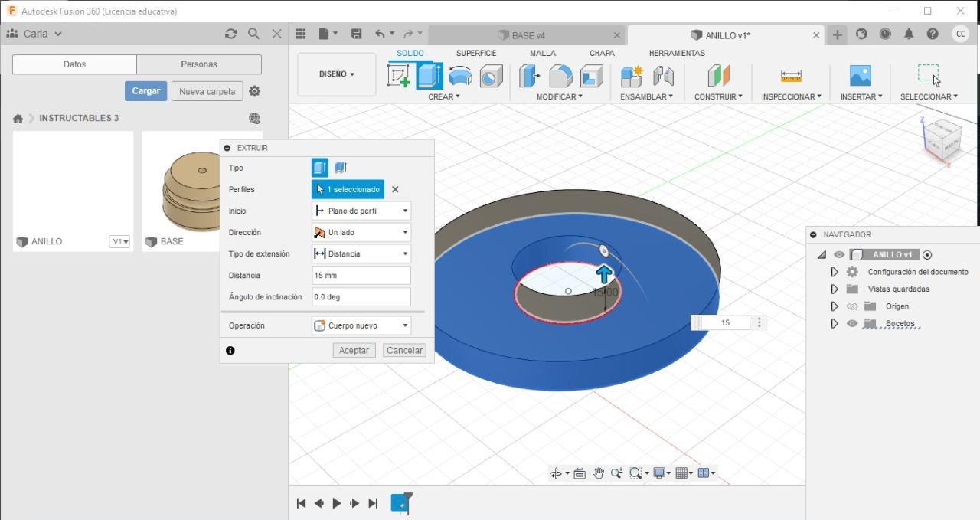Open the extensions icon in title bar
980x520 pixels.
click(x=861, y=34)
